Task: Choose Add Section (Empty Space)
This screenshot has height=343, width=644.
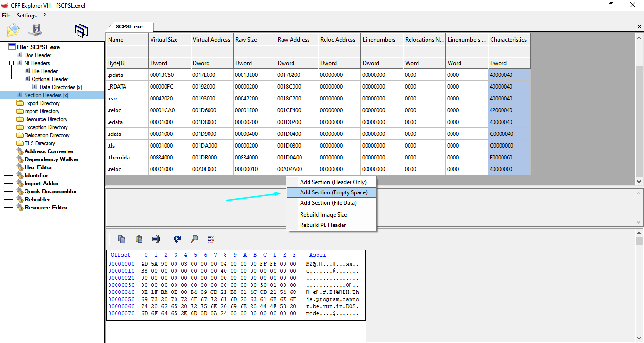Action: coord(331,192)
